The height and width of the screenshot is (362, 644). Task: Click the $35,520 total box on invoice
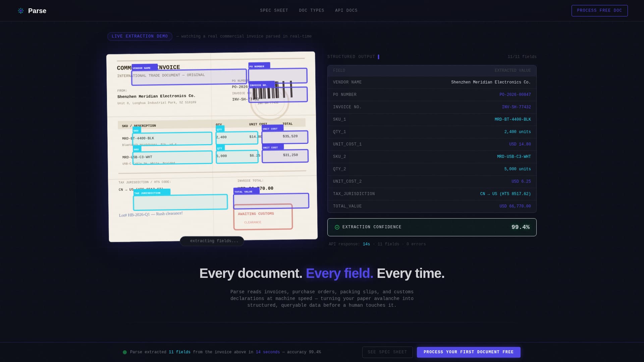coord(285,137)
